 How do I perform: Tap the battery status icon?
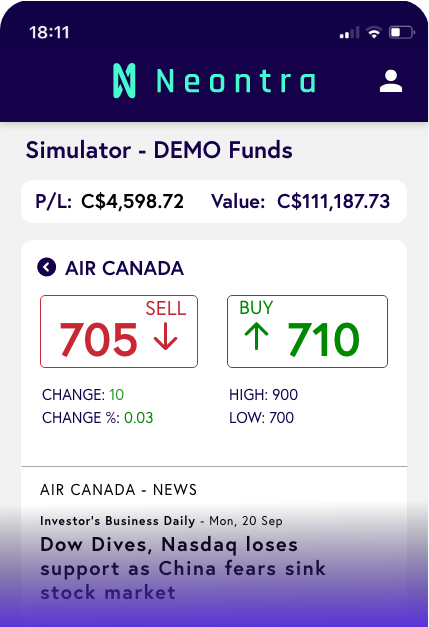click(x=401, y=32)
